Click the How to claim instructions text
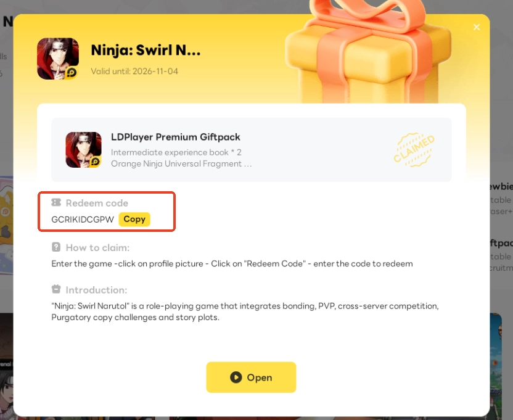The width and height of the screenshot is (513, 420). (232, 263)
